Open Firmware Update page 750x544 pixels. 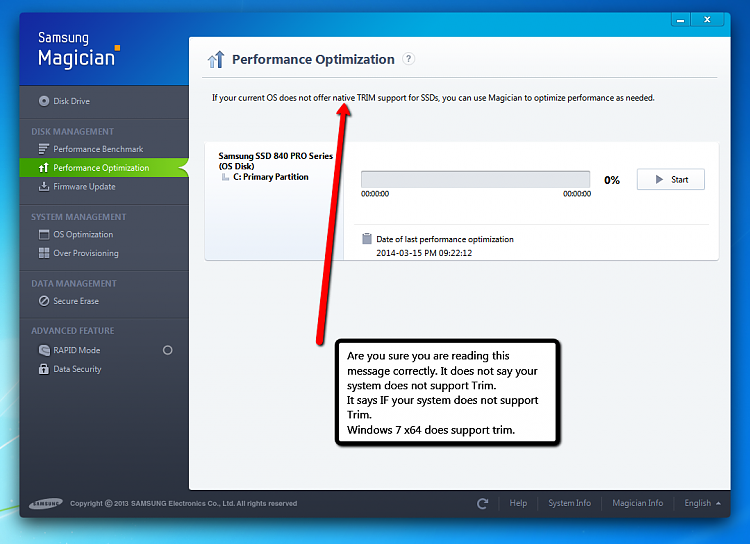pyautogui.click(x=84, y=187)
